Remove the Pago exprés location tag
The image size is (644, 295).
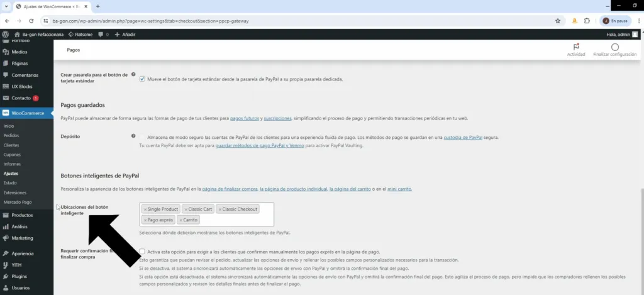(145, 220)
